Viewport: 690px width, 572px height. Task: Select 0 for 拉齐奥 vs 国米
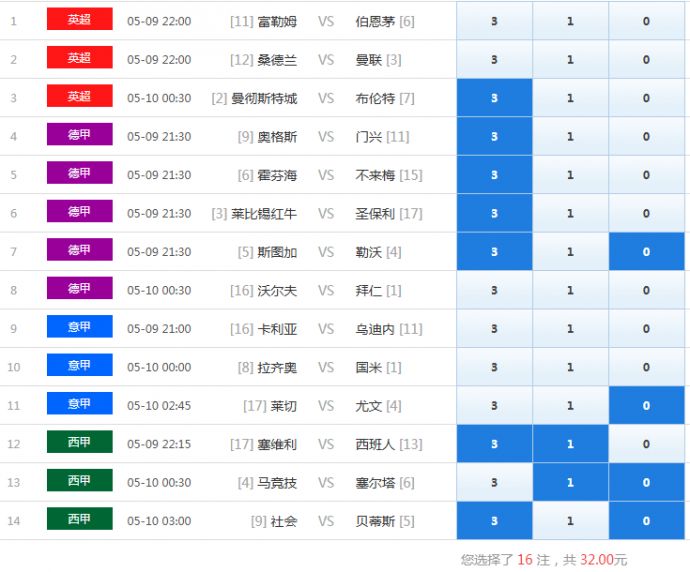tap(646, 367)
